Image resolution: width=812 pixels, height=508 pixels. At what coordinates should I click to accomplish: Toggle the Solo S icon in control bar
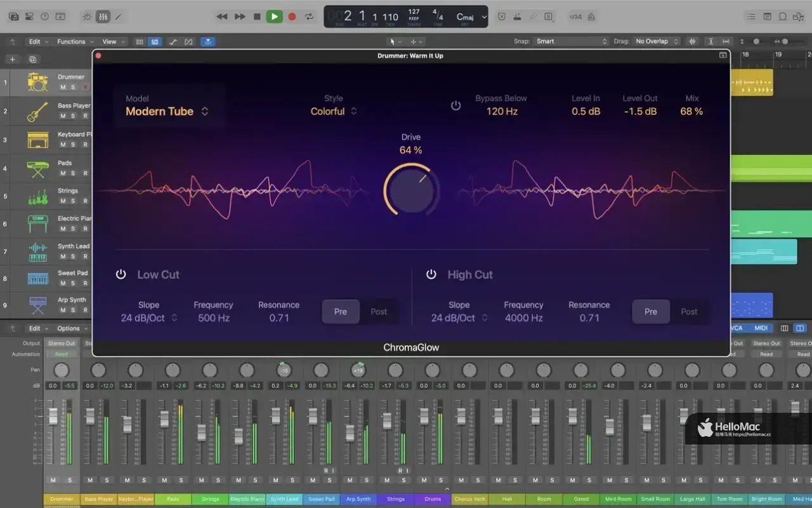[549, 17]
